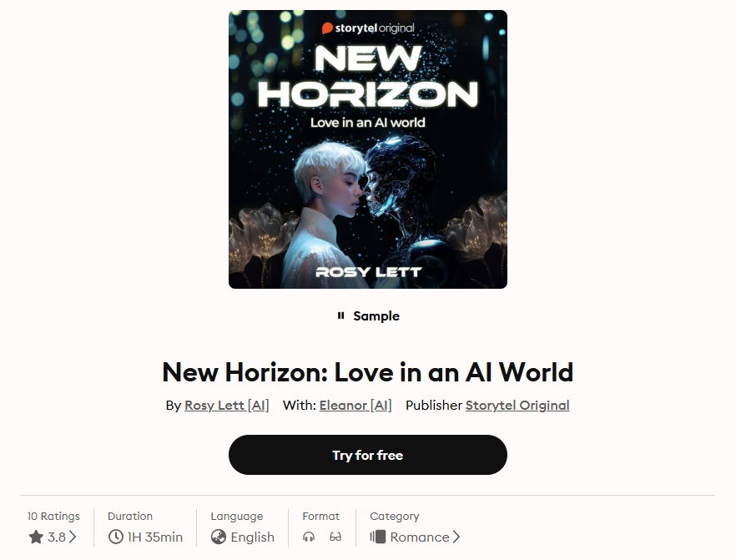Click the Sample label text
The image size is (736, 560).
point(376,316)
